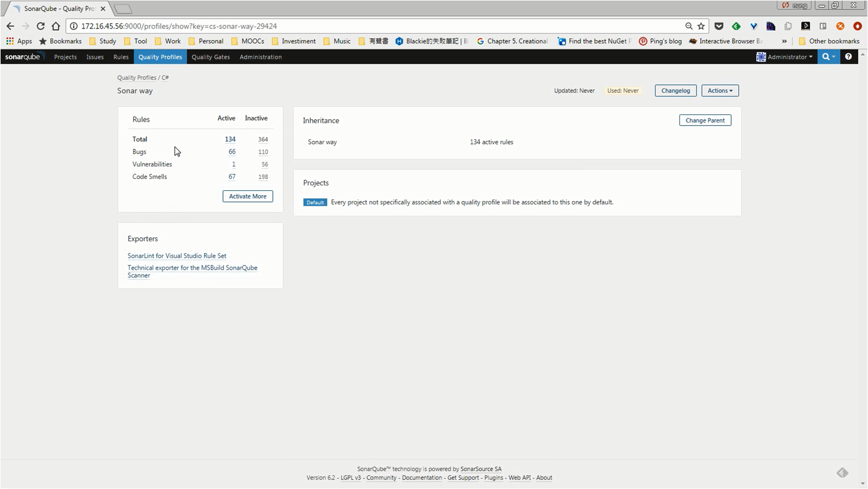Reload the page
Viewport: 868px width, 489px height.
(x=40, y=26)
